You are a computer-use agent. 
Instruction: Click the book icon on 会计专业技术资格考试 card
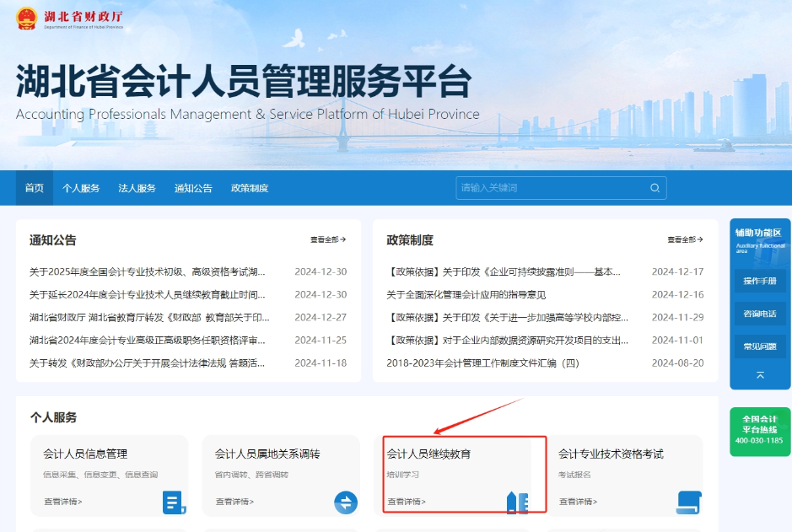(690, 502)
